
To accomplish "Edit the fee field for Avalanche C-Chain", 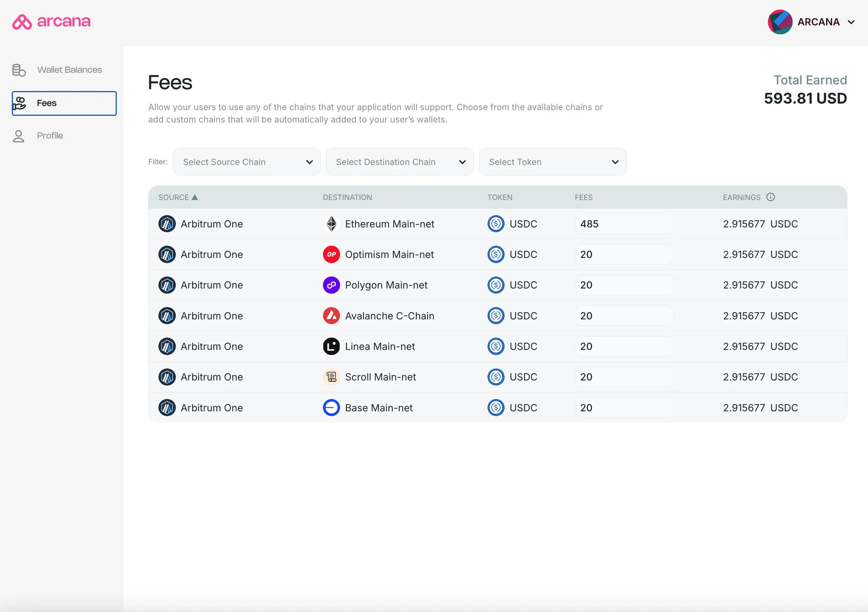I will 624,316.
